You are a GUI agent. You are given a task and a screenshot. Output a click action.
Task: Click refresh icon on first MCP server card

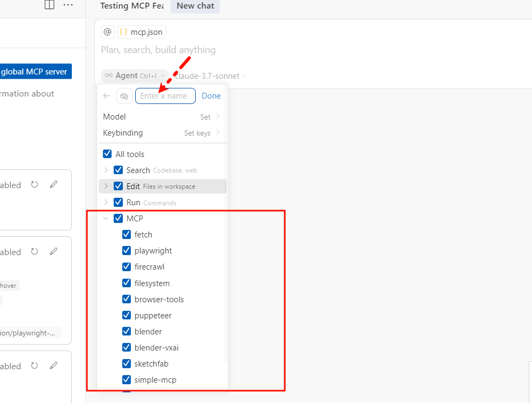[34, 184]
